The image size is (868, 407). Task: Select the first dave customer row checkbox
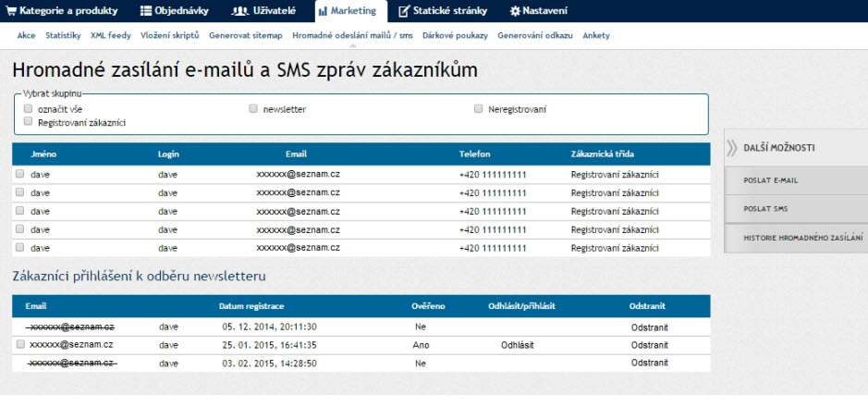19,173
